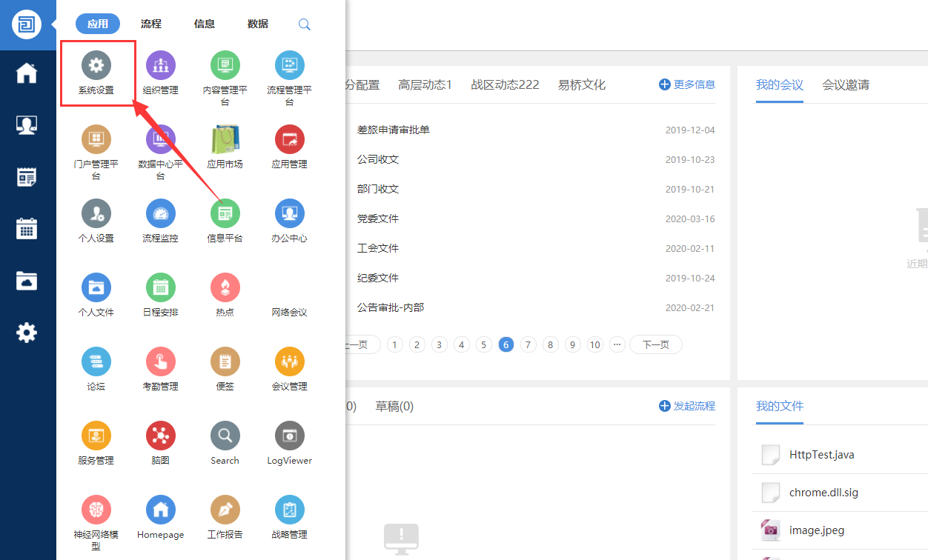
Task: Click the 下一页 next page button
Action: coord(655,344)
